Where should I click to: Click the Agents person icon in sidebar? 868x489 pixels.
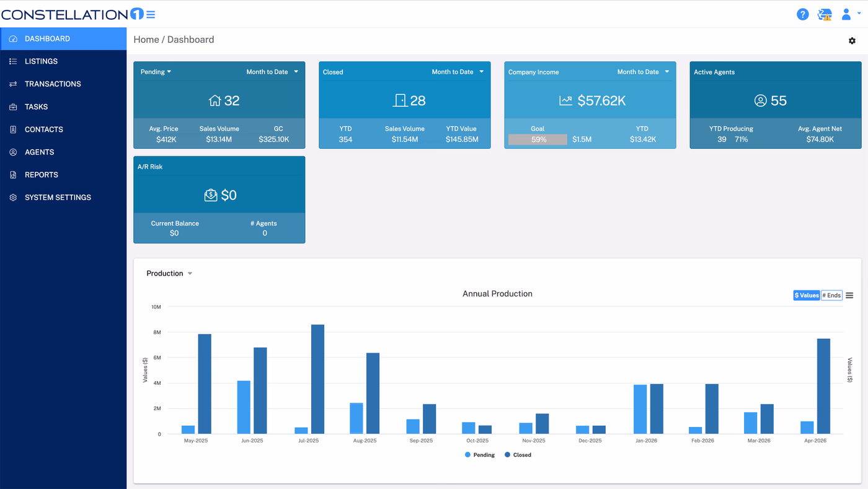(13, 152)
